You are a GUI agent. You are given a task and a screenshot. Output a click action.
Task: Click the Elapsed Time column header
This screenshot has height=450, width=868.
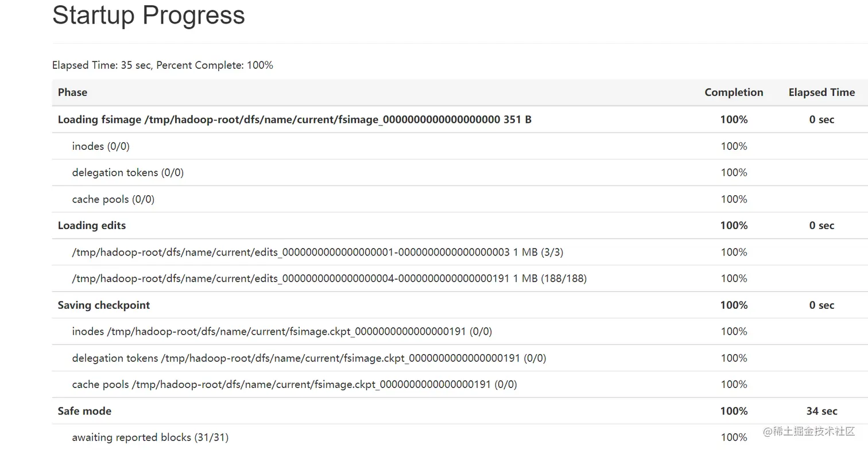tap(821, 92)
